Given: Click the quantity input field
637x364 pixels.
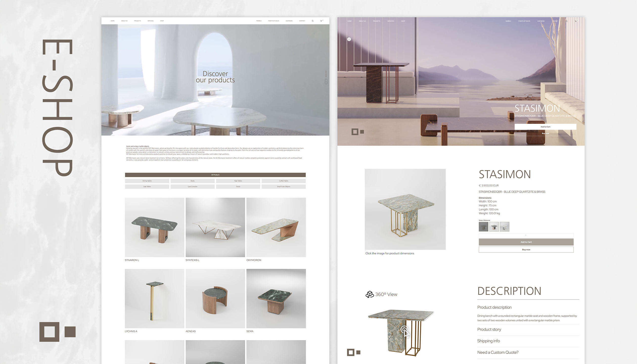Looking at the screenshot, I should (x=526, y=235).
